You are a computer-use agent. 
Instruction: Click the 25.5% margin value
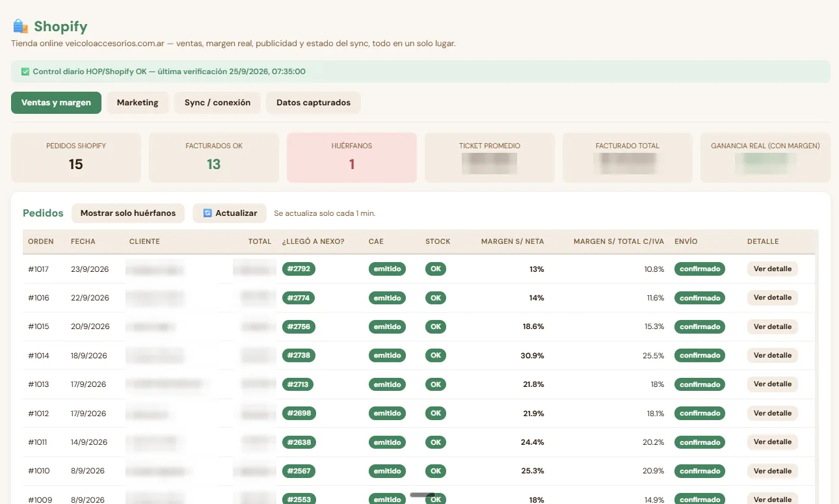(x=654, y=355)
